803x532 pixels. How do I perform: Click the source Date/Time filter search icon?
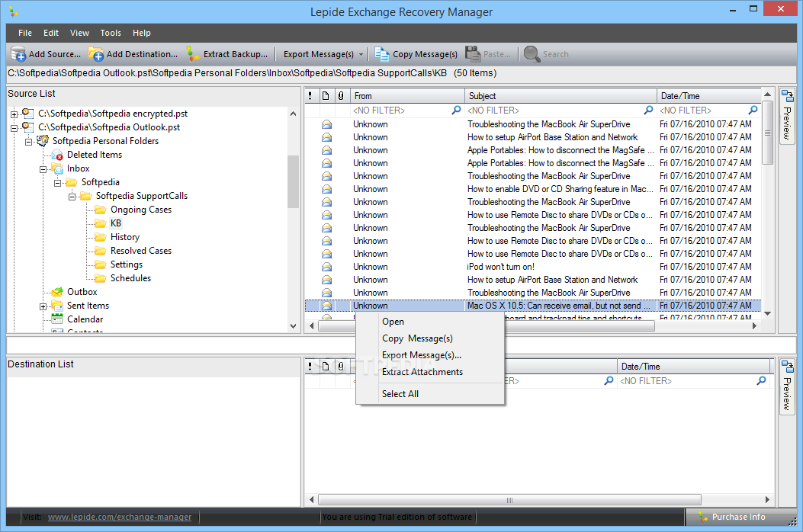(x=753, y=110)
